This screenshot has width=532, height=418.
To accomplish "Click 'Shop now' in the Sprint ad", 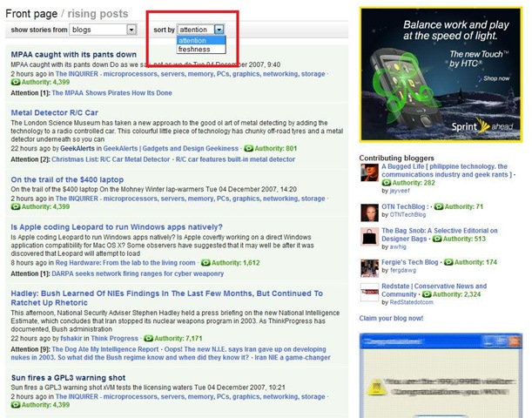I will coord(494,78).
